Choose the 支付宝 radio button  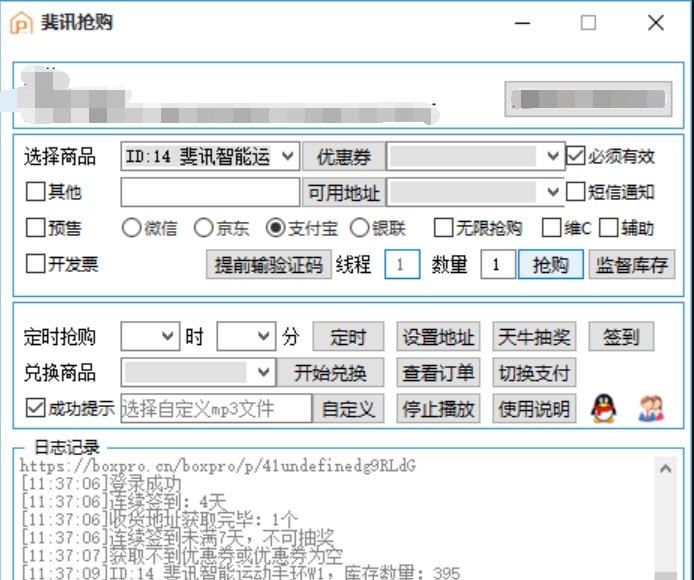point(275,228)
